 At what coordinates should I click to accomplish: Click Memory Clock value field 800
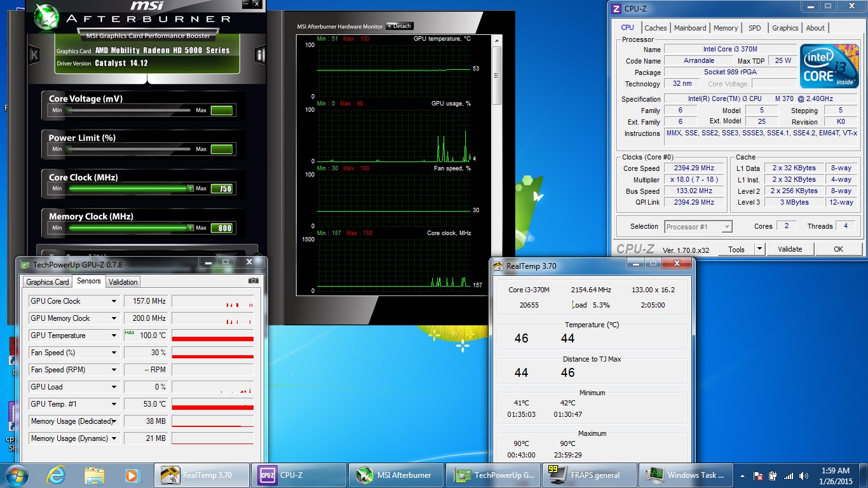tap(222, 227)
